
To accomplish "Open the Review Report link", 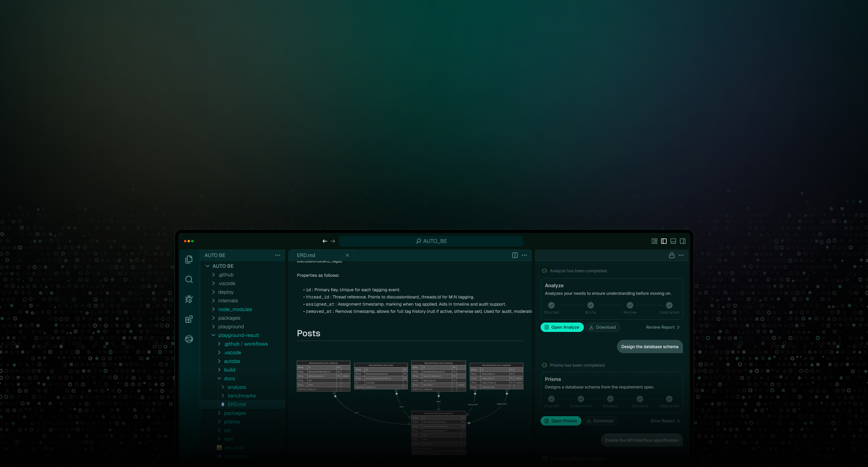I will click(x=662, y=327).
